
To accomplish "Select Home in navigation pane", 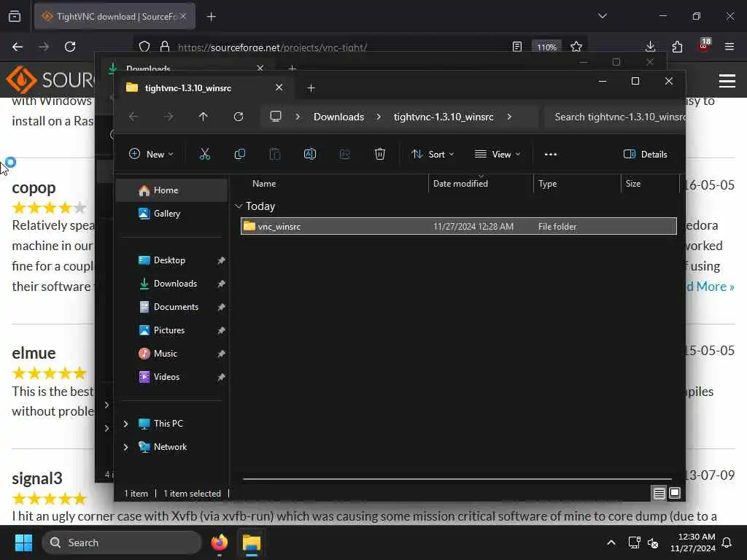I will point(172,190).
